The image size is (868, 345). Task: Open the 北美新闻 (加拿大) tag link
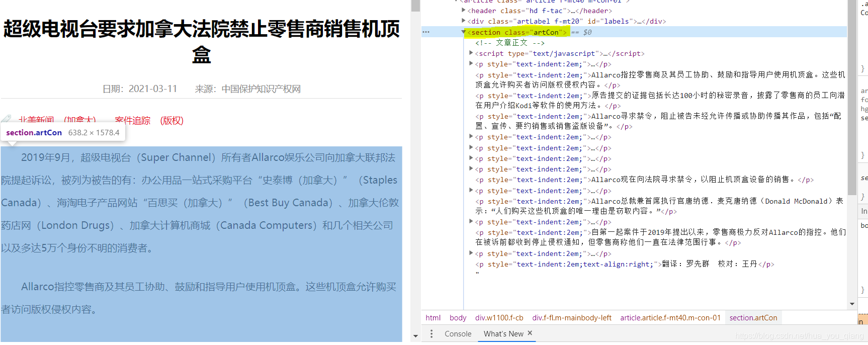pyautogui.click(x=57, y=120)
